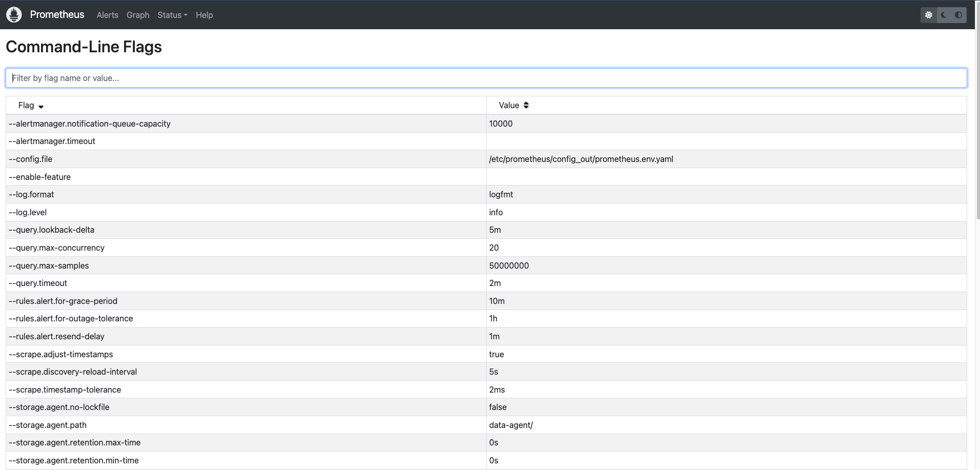Screen dimensions: 980x470
Task: Click the Value column header
Action: tap(727, 105)
